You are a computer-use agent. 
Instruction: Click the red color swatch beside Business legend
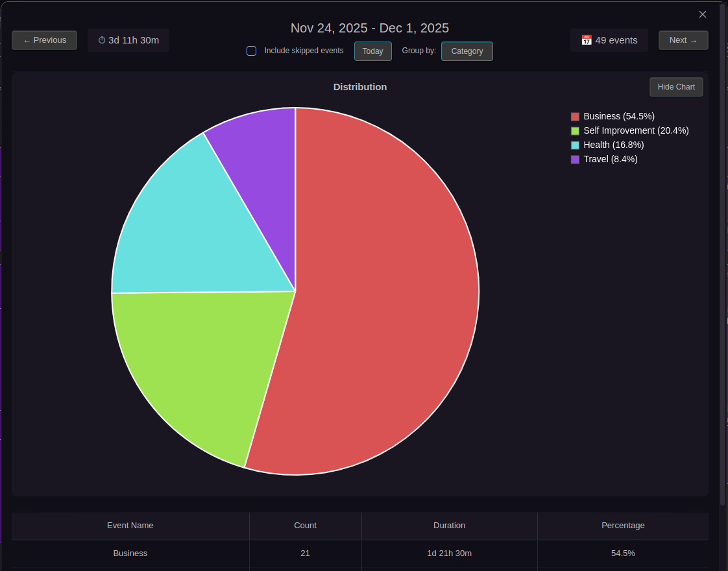click(x=574, y=116)
